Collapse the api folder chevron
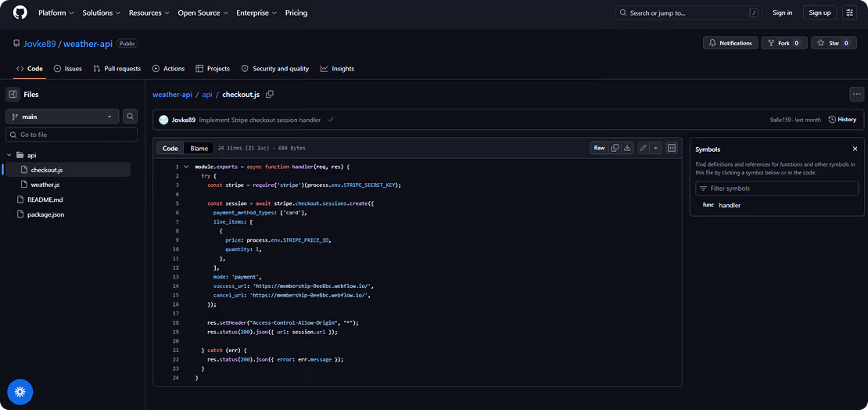 [9, 155]
